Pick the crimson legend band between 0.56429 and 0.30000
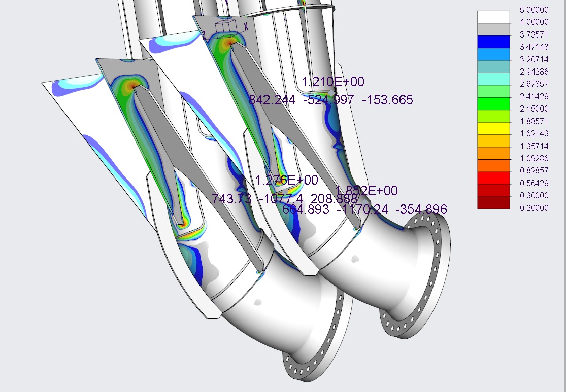The width and height of the screenshot is (566, 392). (493, 190)
